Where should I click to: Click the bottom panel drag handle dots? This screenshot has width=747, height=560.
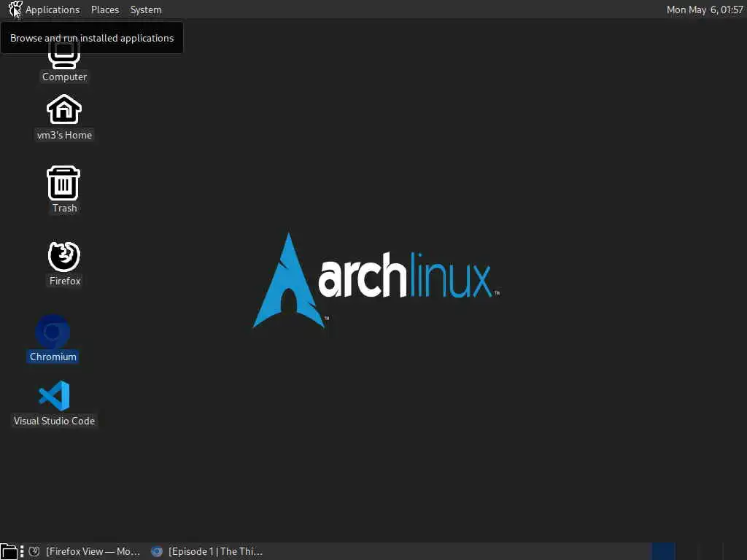point(22,551)
